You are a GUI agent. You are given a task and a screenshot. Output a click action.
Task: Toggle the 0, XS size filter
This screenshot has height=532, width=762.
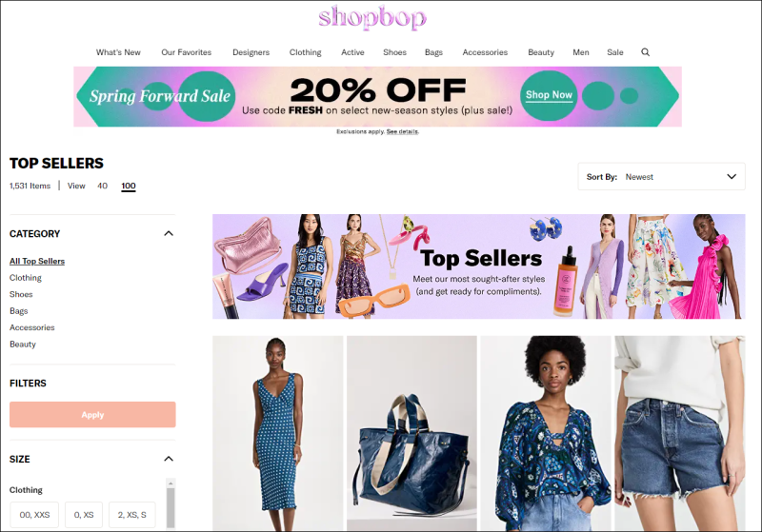click(84, 515)
